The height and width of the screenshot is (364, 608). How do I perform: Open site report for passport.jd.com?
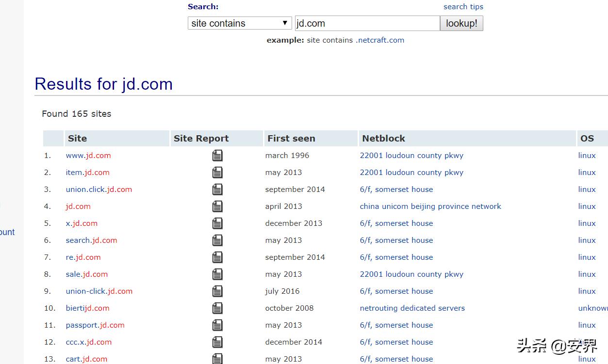click(x=217, y=325)
